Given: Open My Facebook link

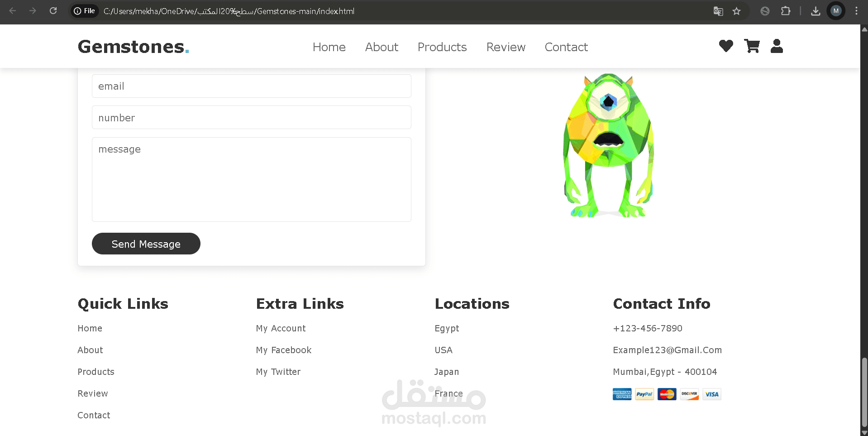Looking at the screenshot, I should pos(284,350).
